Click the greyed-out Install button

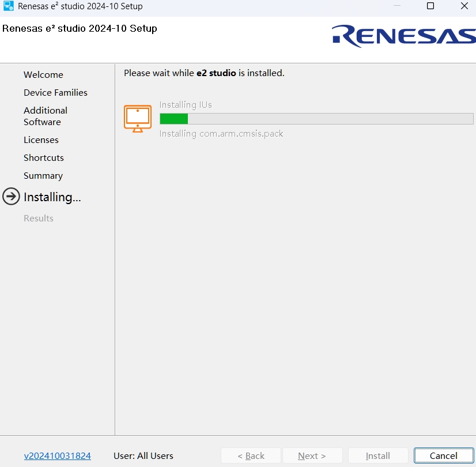click(x=378, y=455)
